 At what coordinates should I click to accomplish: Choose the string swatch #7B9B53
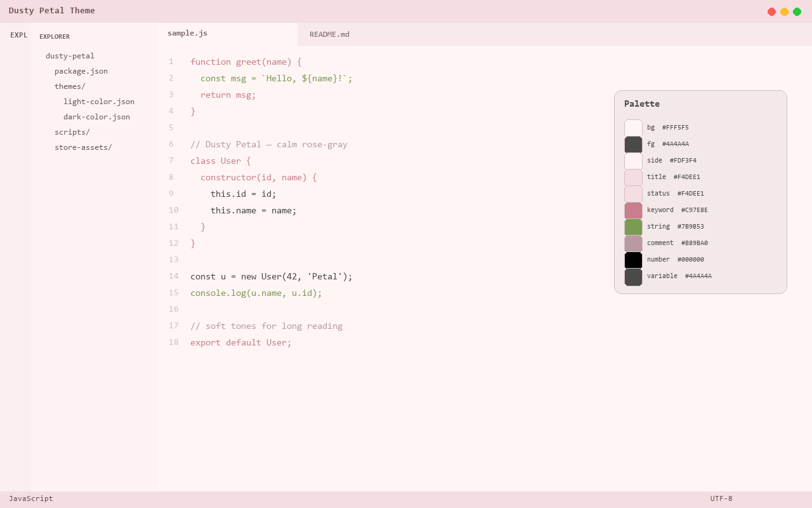(633, 227)
